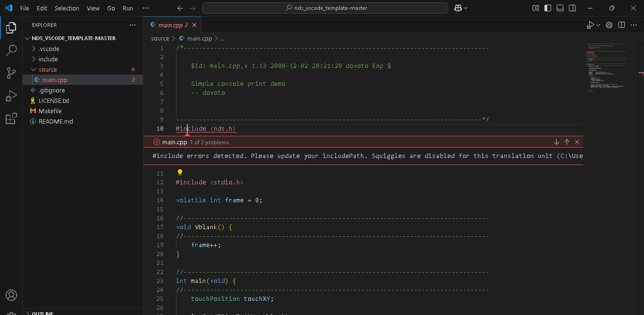This screenshot has width=644, height=315.
Task: Click the command center search box
Action: tap(325, 8)
